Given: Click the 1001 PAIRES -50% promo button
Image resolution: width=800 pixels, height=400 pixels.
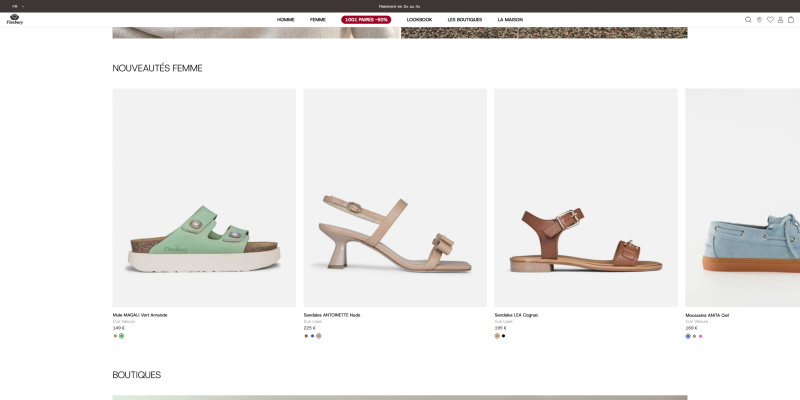Looking at the screenshot, I should tap(366, 19).
